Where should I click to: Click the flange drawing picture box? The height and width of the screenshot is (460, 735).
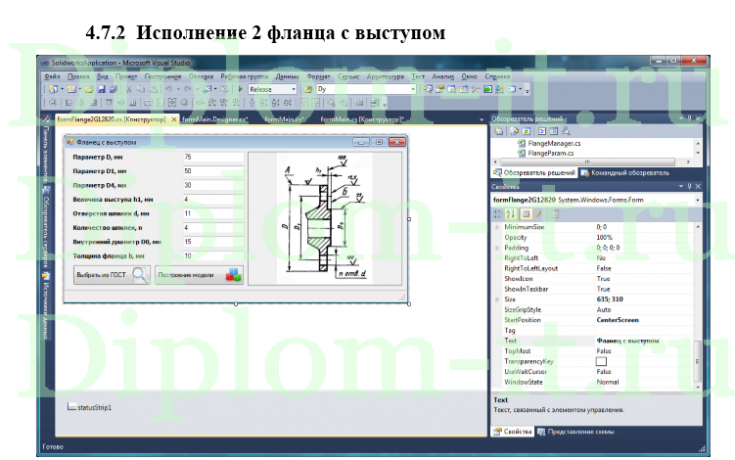[x=324, y=219]
